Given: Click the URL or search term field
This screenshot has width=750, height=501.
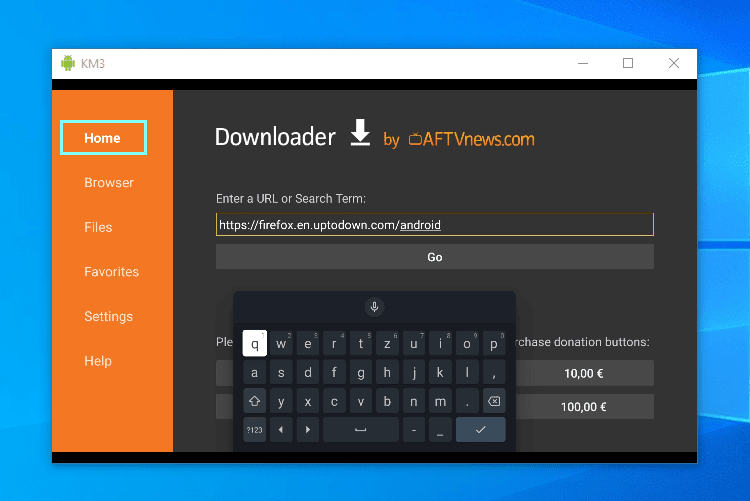Looking at the screenshot, I should [435, 224].
